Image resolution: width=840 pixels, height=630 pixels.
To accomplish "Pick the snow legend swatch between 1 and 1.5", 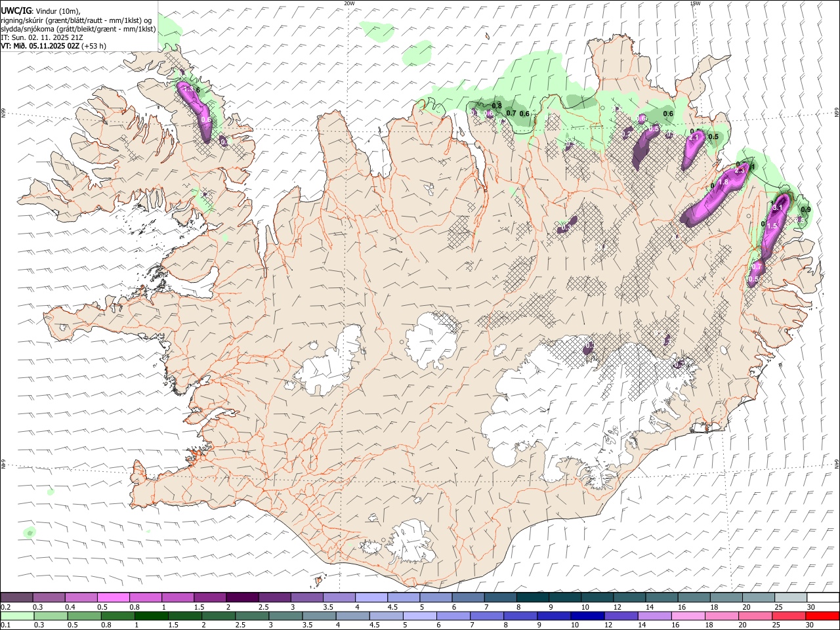I will pyautogui.click(x=178, y=597).
